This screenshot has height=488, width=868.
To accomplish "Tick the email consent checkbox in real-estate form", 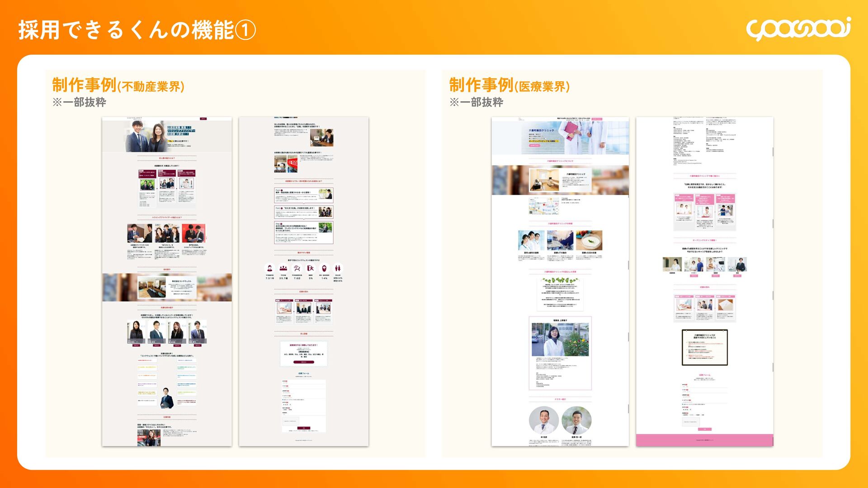I will coord(283,399).
